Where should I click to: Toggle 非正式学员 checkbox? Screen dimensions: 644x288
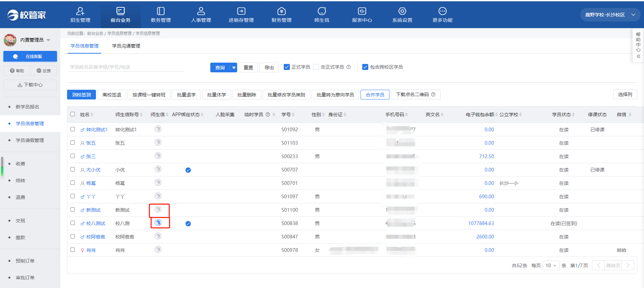tap(316, 67)
